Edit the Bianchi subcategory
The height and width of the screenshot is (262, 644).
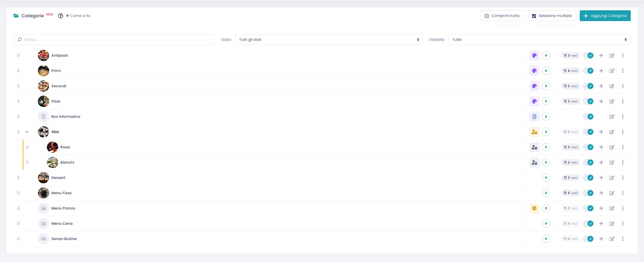612,162
